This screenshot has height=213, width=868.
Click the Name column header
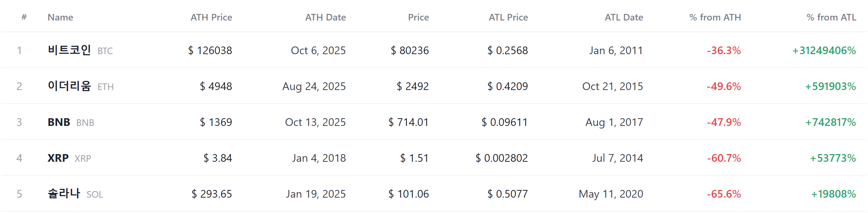click(x=60, y=17)
